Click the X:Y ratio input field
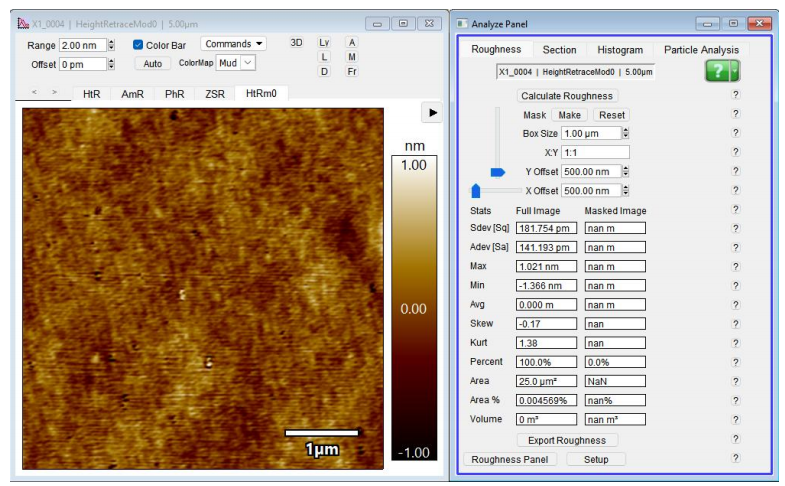Screen dimensions: 785x486 [x=595, y=152]
